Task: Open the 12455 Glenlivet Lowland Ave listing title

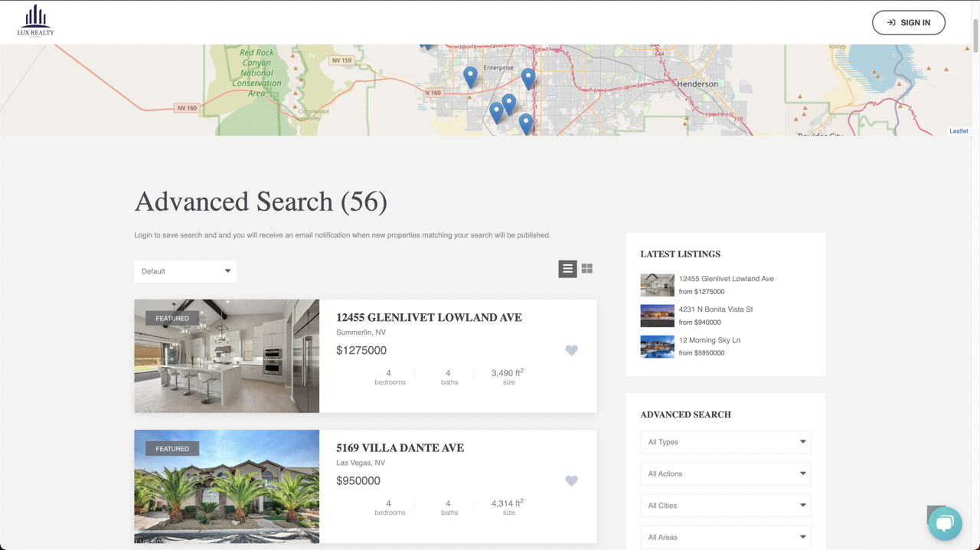Action: 429,317
